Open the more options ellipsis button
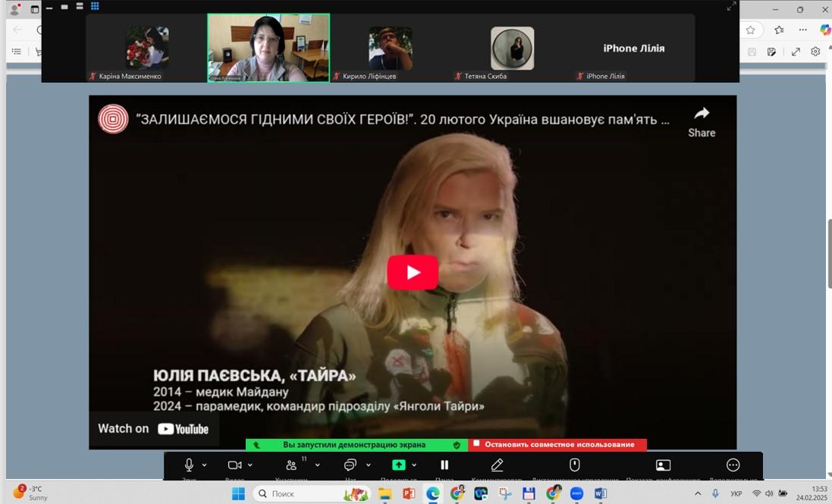The width and height of the screenshot is (832, 504). 733,465
